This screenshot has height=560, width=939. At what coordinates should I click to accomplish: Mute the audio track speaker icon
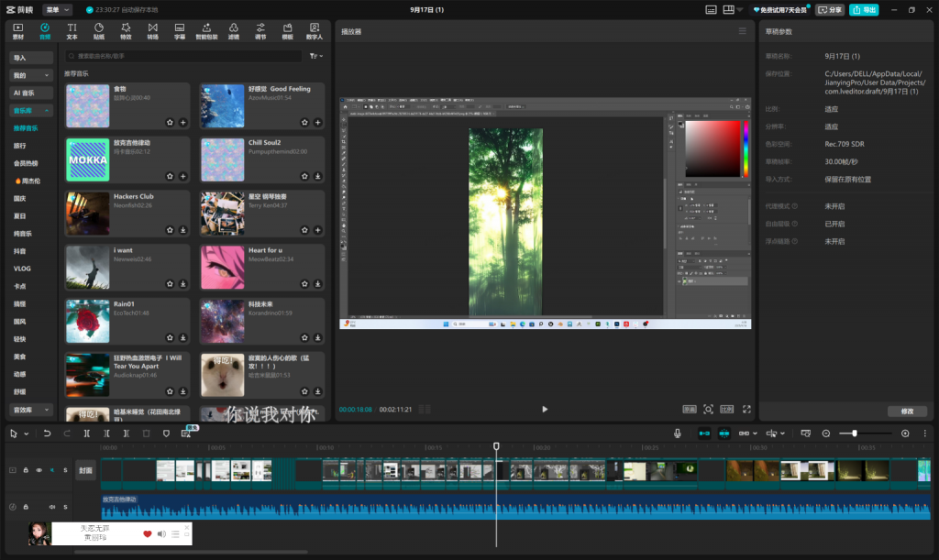click(52, 507)
